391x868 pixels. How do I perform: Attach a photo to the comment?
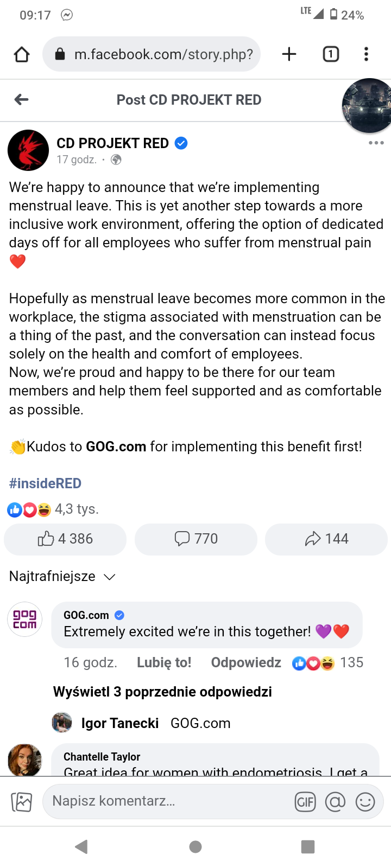[x=22, y=801]
